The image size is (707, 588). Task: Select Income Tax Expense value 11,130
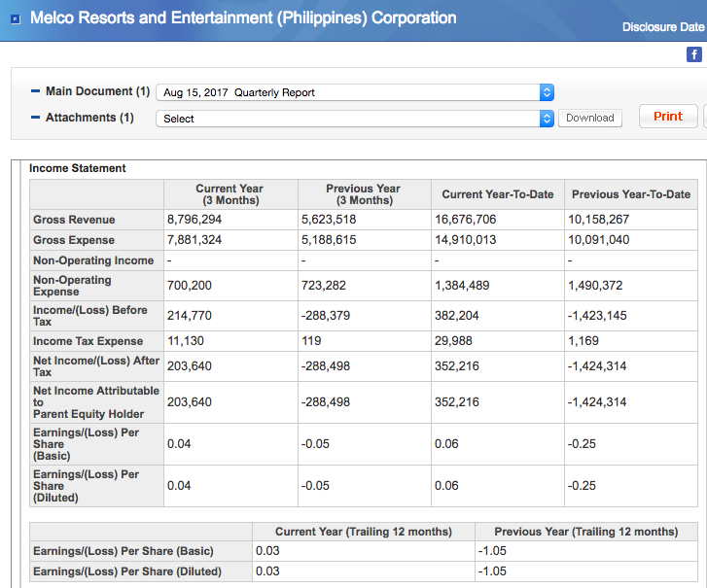click(186, 340)
